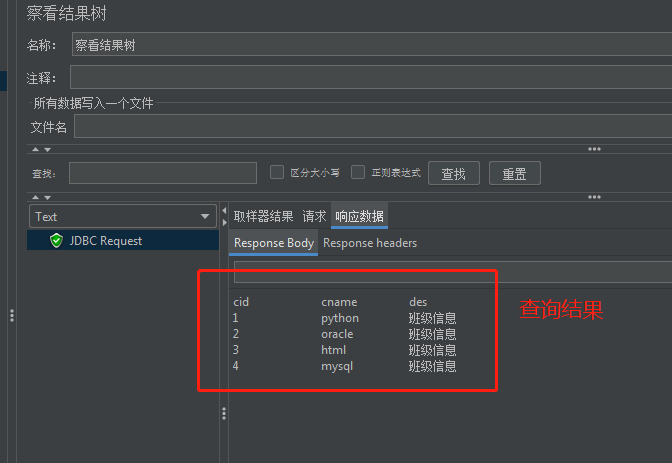Click the 班级信息 value in the mysql row

pyautogui.click(x=432, y=366)
